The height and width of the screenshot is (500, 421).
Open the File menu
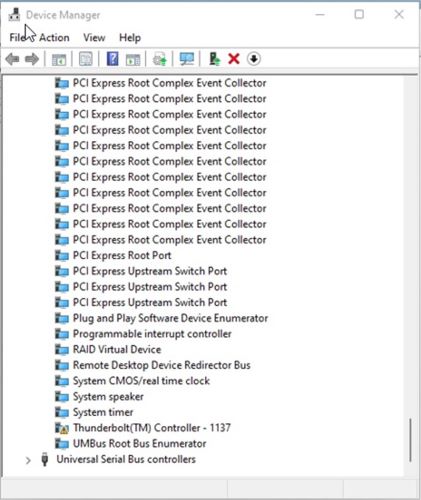(17, 38)
